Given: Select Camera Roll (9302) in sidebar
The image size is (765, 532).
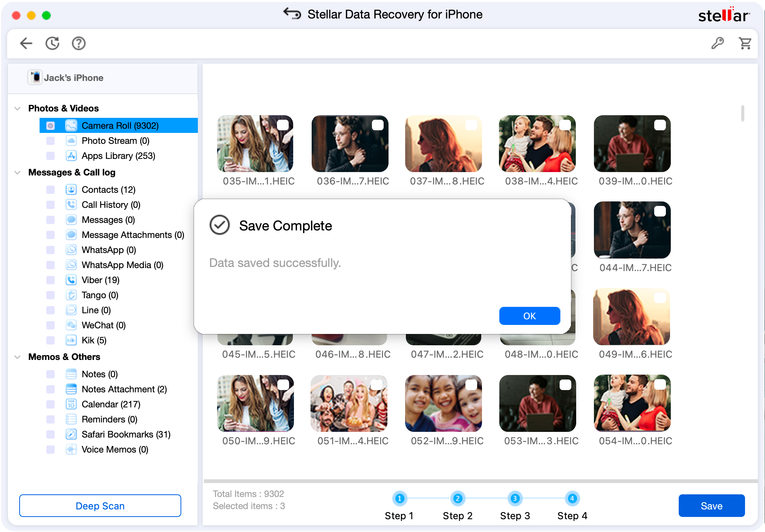Looking at the screenshot, I should tap(120, 125).
